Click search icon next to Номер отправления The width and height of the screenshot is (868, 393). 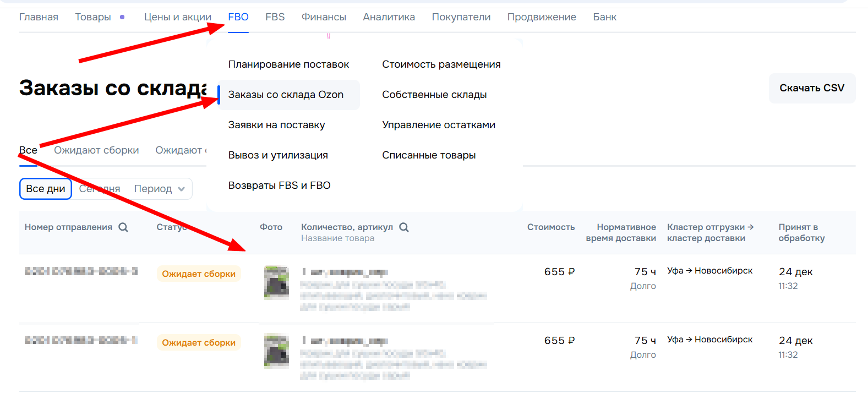123,227
